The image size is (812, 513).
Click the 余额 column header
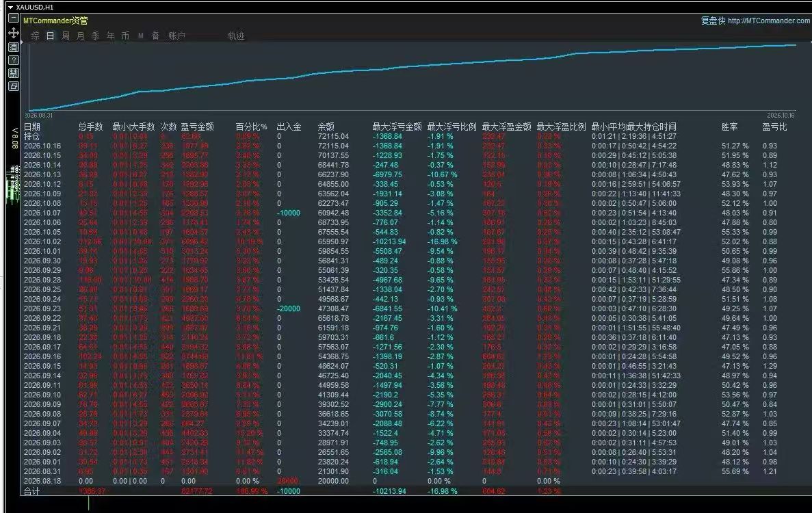click(326, 127)
